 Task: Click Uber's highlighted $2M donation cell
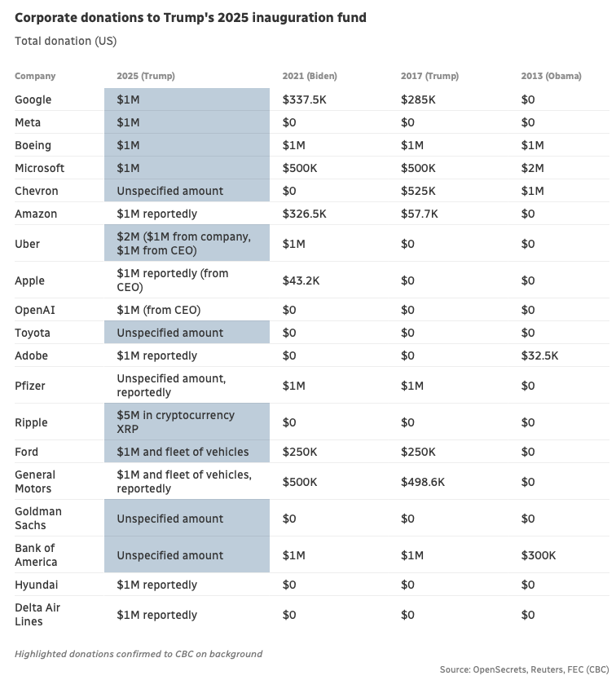(x=187, y=244)
